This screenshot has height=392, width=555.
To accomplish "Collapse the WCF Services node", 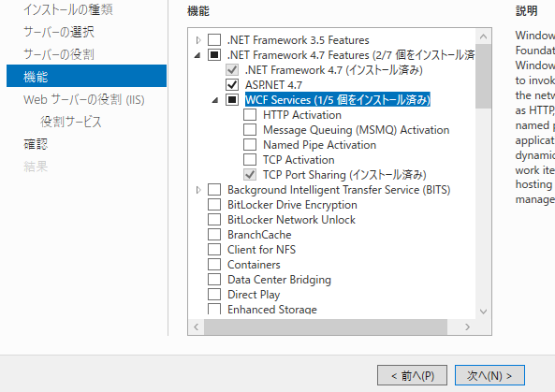I will coord(215,100).
